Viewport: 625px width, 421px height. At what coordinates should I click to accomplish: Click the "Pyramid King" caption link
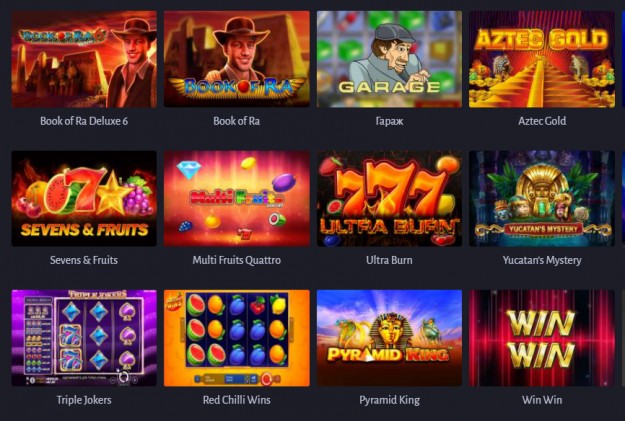pyautogui.click(x=389, y=400)
